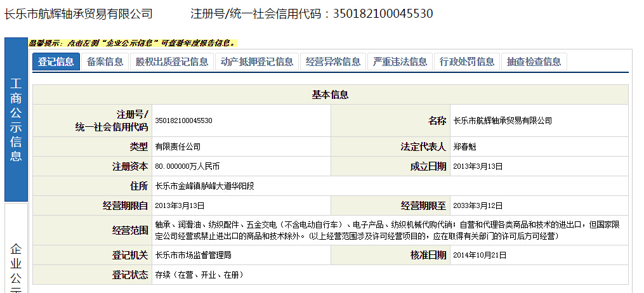Click the 抽查检查信息 tab
The height and width of the screenshot is (293, 644).
(534, 62)
